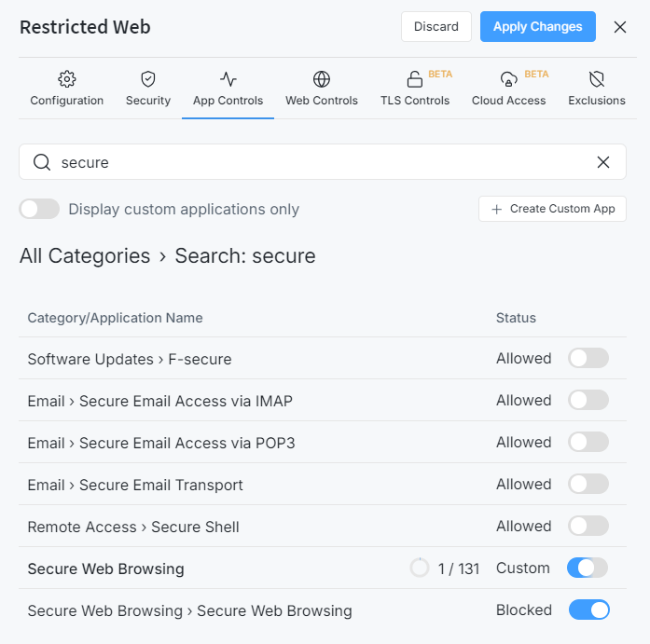Click 'Remote Access › Secure Shell' name
This screenshot has height=644, width=650.
tap(133, 527)
